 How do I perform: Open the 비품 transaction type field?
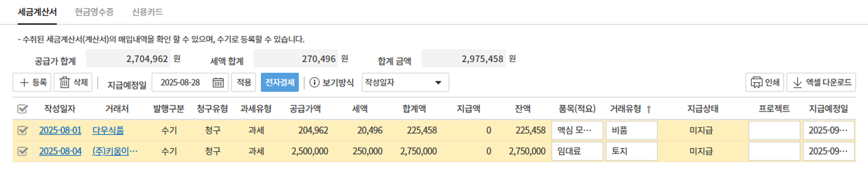(631, 130)
